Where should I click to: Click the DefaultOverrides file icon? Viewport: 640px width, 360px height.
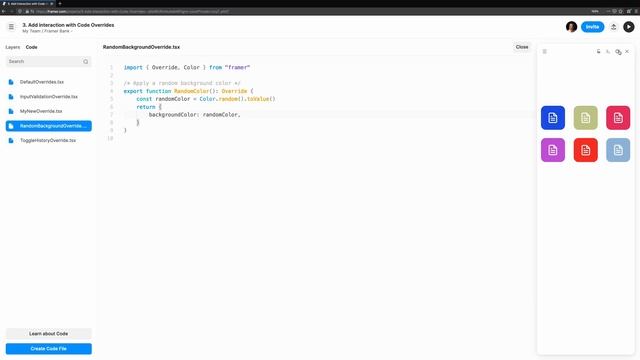11,82
